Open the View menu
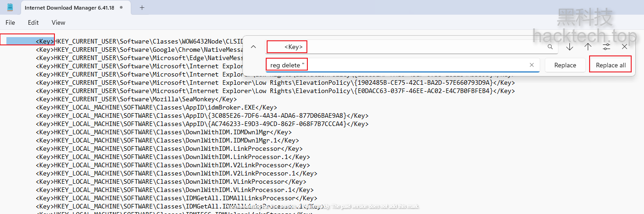Screen dimensions: 644x214 coord(58,22)
